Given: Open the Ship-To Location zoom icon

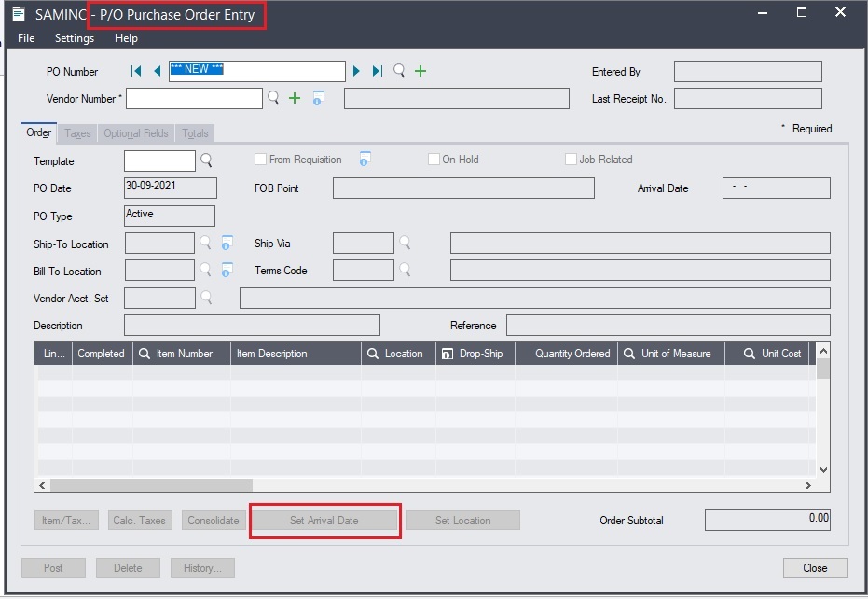Looking at the screenshot, I should (x=227, y=243).
